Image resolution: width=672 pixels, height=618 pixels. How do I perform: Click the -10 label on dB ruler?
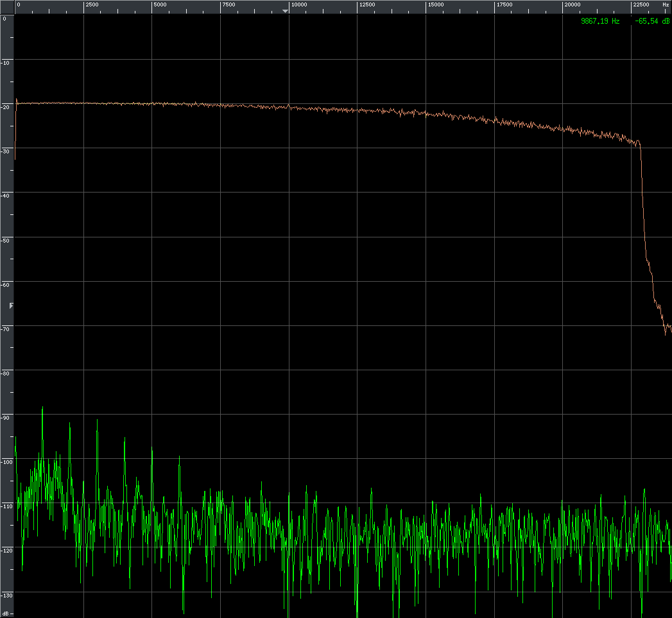(5, 63)
